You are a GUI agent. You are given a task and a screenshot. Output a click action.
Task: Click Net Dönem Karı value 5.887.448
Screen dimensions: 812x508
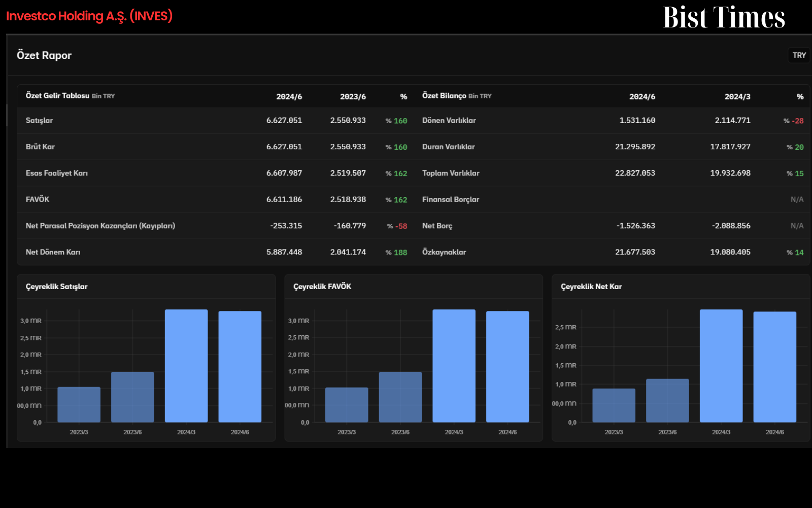pyautogui.click(x=284, y=252)
